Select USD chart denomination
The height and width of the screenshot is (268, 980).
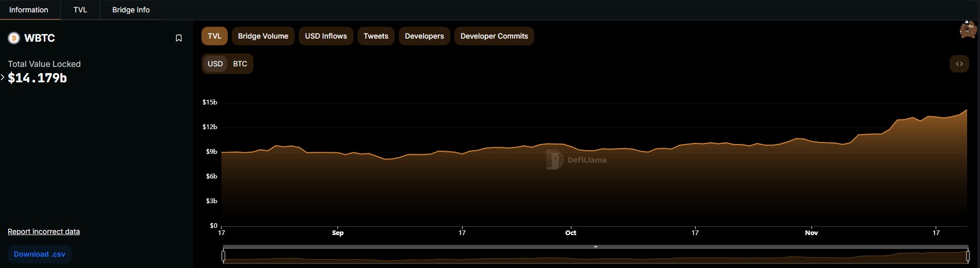[x=215, y=64]
